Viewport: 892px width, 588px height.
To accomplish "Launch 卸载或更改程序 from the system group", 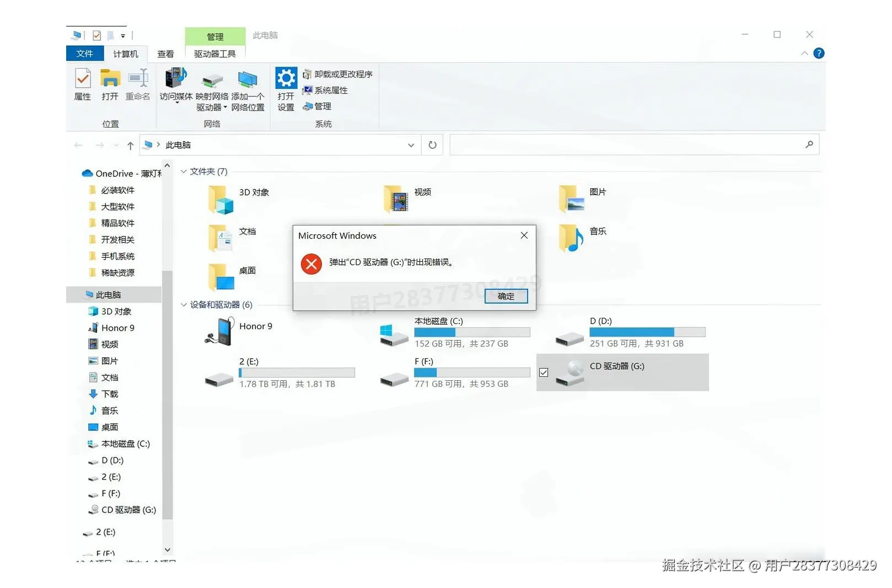I will click(338, 74).
